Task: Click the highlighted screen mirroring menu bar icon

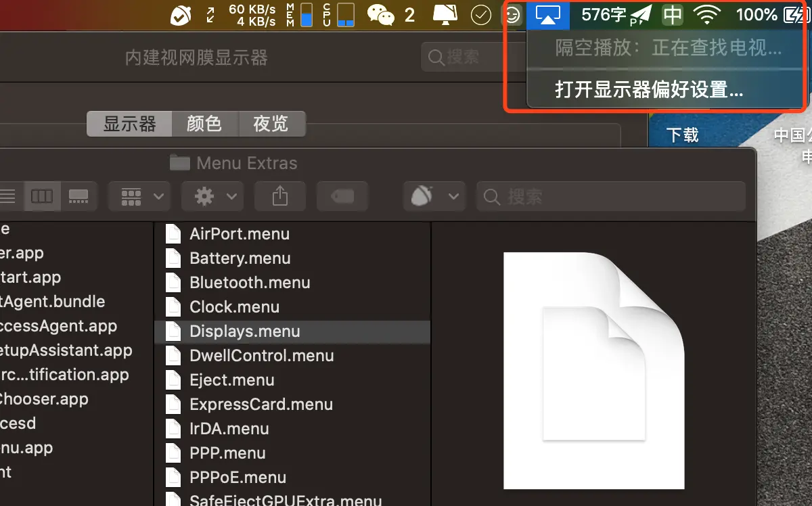Action: click(548, 15)
